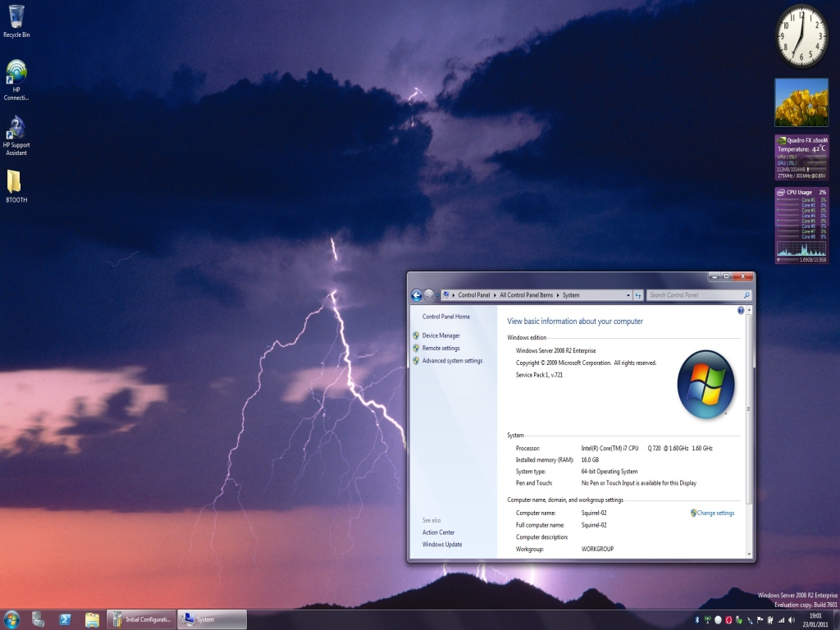
Task: Minimize the System window
Action: click(714, 276)
